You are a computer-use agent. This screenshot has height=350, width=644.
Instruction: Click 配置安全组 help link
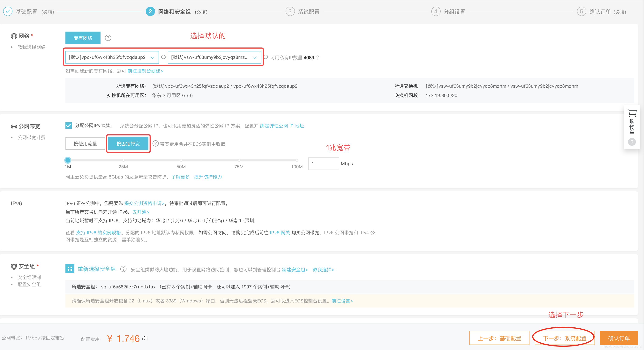coord(29,285)
